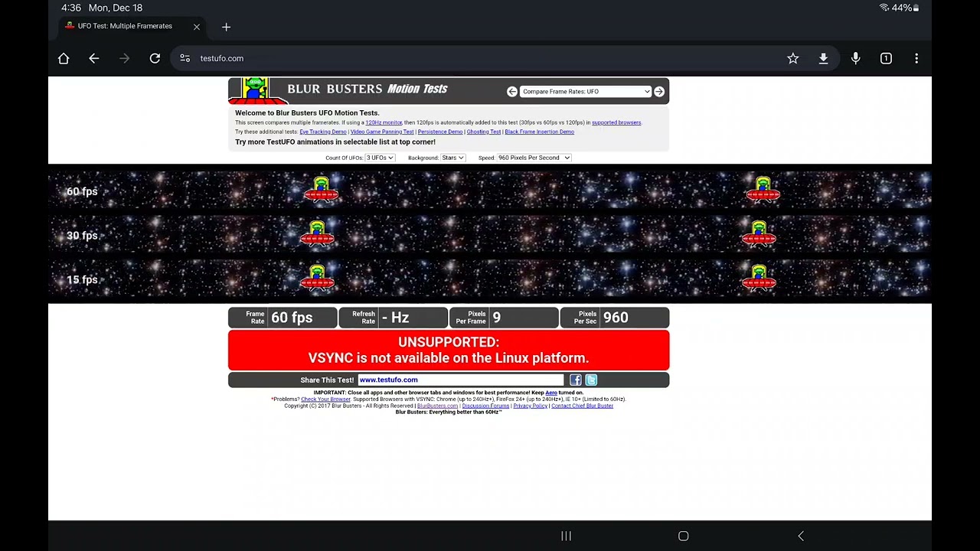Open site info icon in address bar
Image resolution: width=980 pixels, height=551 pixels.
pos(185,58)
